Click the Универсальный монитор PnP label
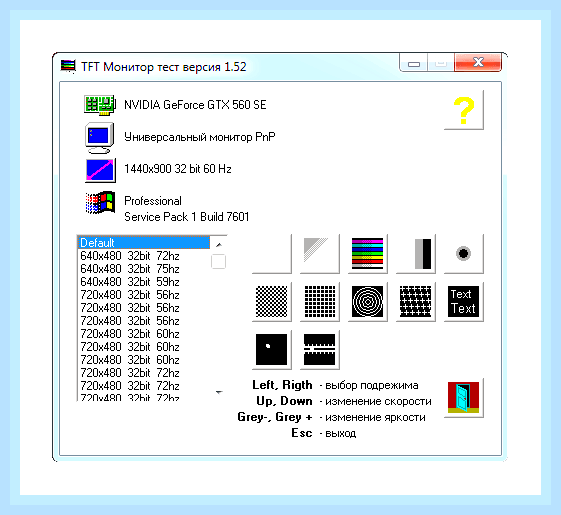561x515 pixels. [200, 137]
